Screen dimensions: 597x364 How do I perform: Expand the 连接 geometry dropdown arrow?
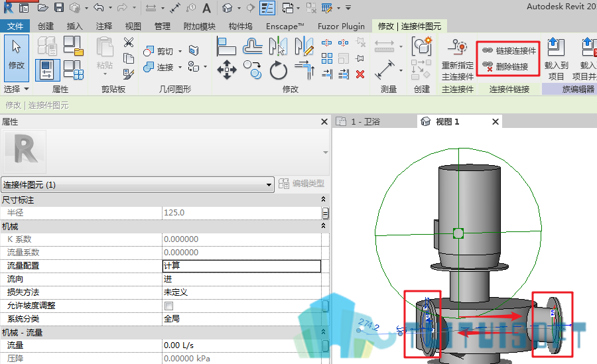coord(180,67)
